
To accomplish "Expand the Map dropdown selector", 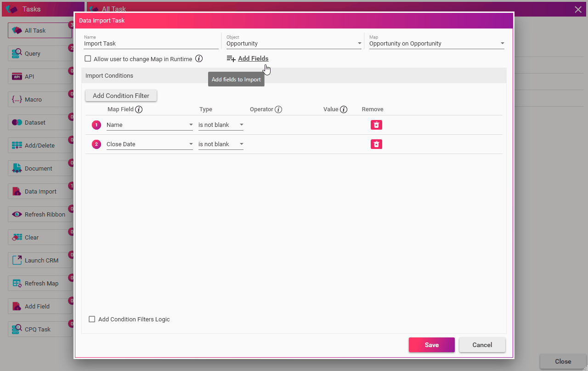I will (x=436, y=44).
